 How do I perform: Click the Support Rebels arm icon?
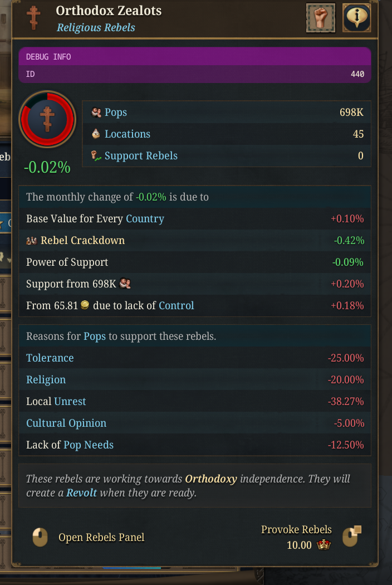pos(96,156)
